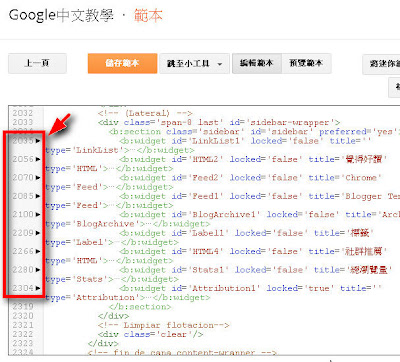Expand folded code at line 2056
The width and height of the screenshot is (400, 362).
pos(38,159)
